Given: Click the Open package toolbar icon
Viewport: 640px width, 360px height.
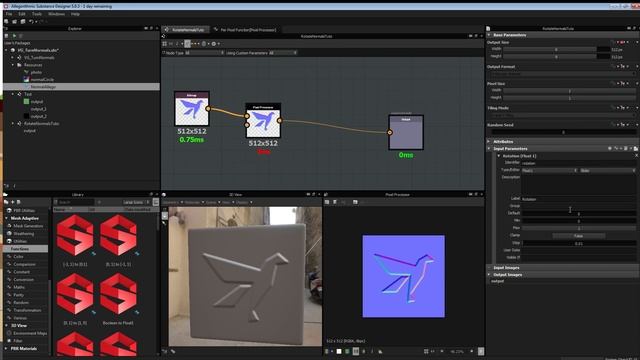Looking at the screenshot, I should click(14, 22).
